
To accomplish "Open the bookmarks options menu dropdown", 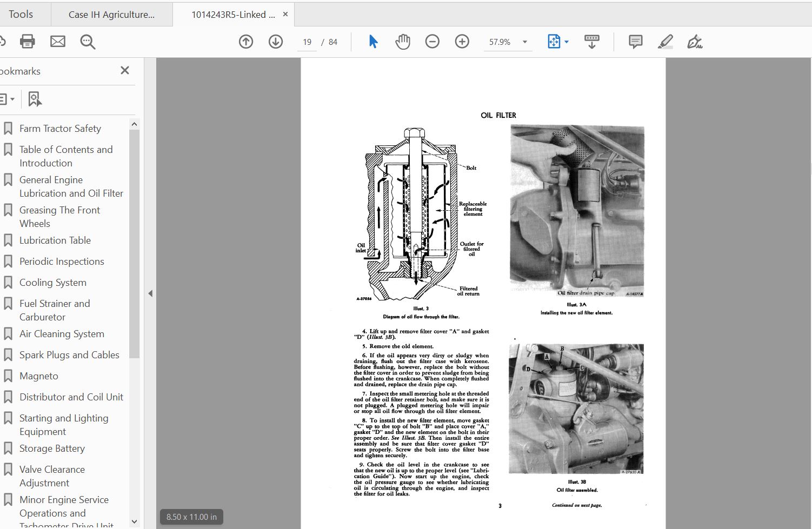I will pos(7,99).
